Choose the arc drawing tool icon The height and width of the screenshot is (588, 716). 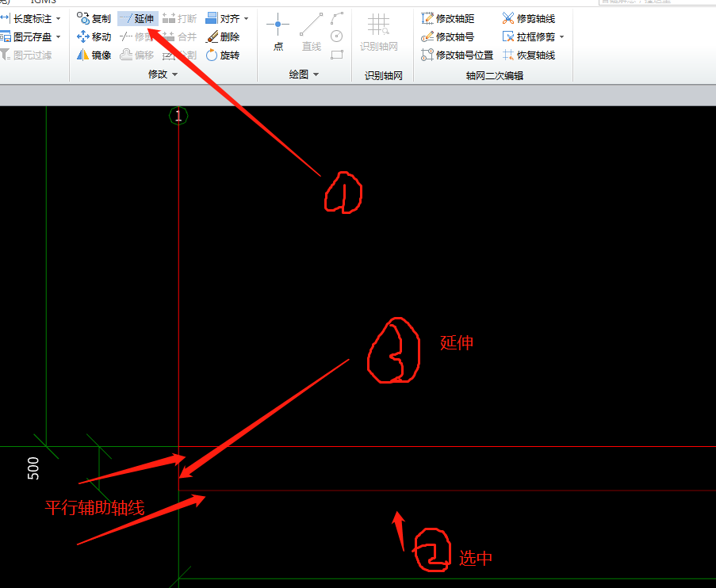point(337,18)
